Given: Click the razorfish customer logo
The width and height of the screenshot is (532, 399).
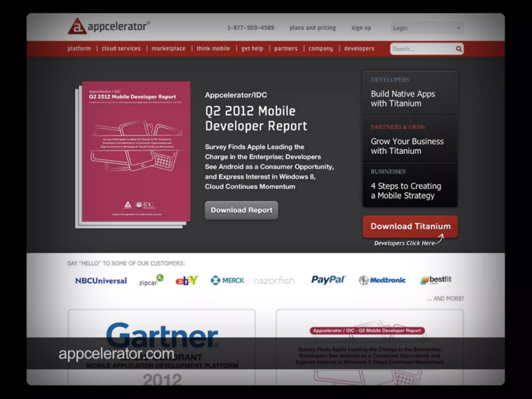Looking at the screenshot, I should 274,281.
